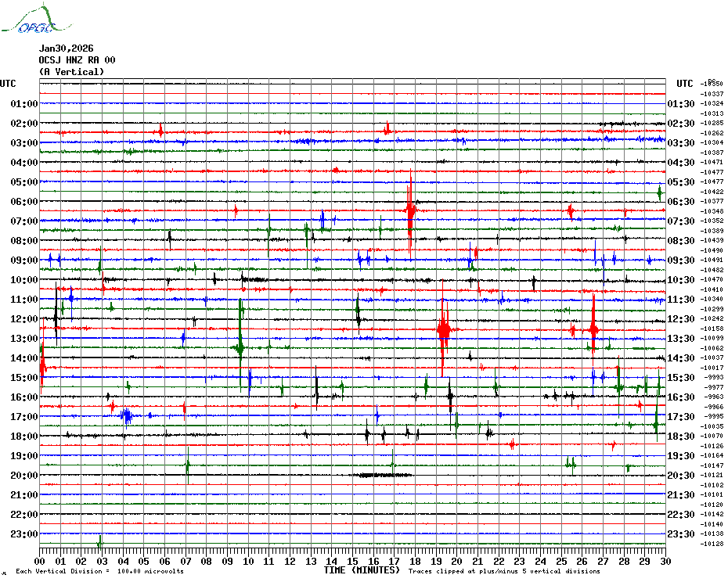
Task: Click the 06:30 half-hour label
Action: click(681, 201)
